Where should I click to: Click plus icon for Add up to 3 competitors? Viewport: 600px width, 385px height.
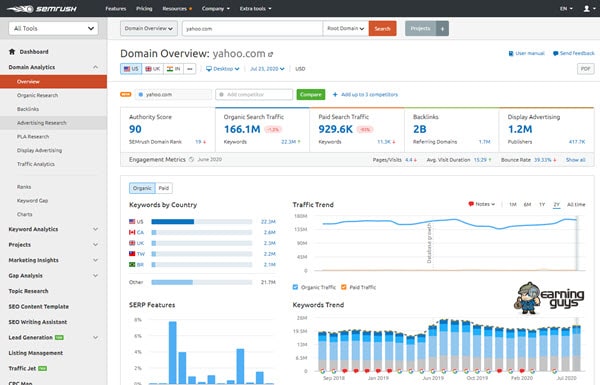(x=335, y=95)
